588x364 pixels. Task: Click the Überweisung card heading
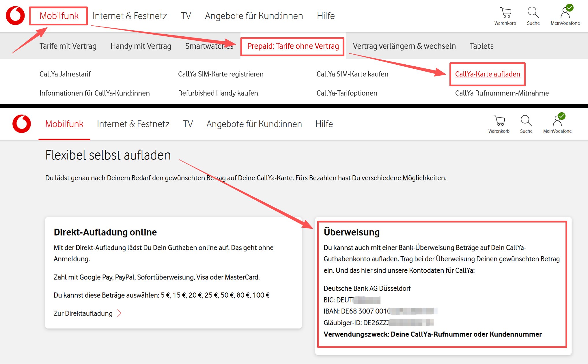pyautogui.click(x=352, y=232)
